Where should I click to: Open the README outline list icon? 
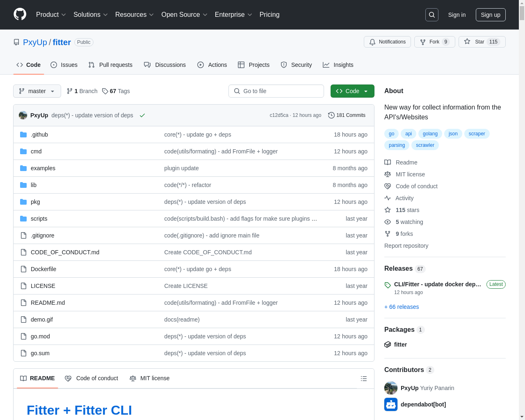[x=364, y=379]
